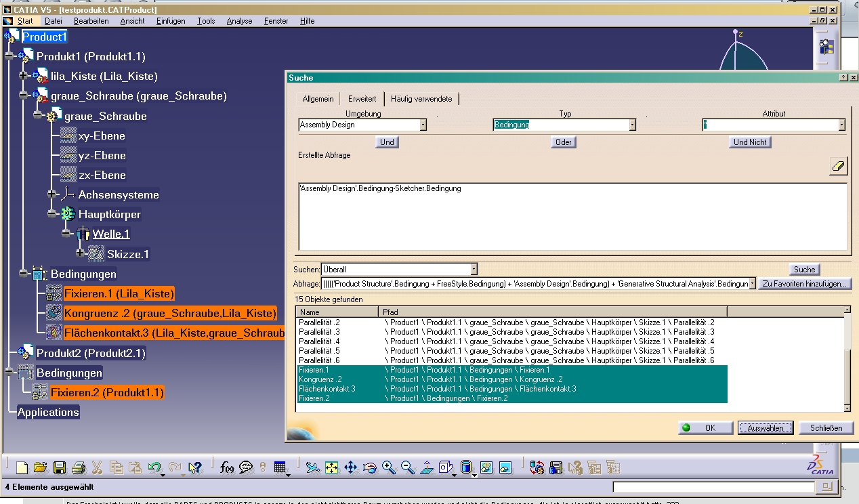This screenshot has height=504, width=859.
Task: Click the Und Nicht operator button
Action: (751, 142)
